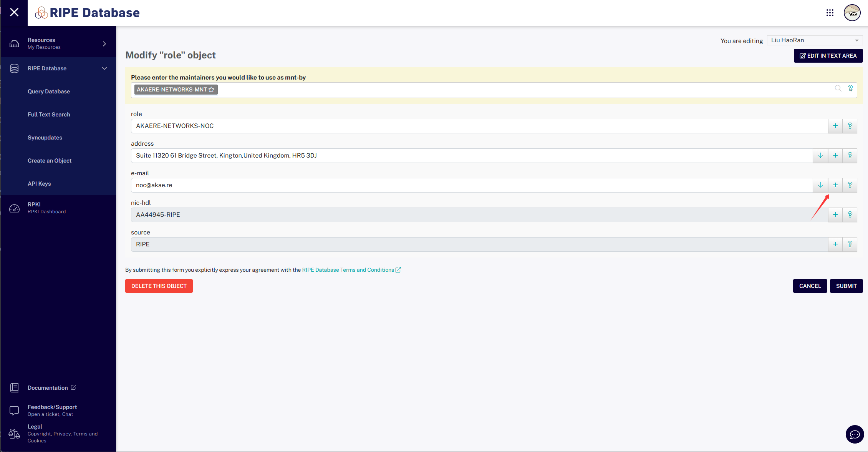This screenshot has width=868, height=452.
Task: Go to Create an Object menu item
Action: click(x=50, y=161)
